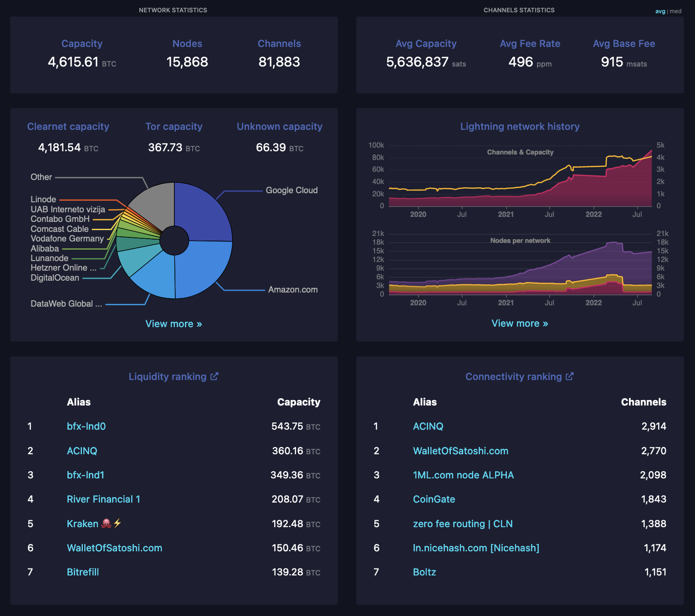This screenshot has width=695, height=616.
Task: Switch channel stats to avg
Action: (x=660, y=11)
